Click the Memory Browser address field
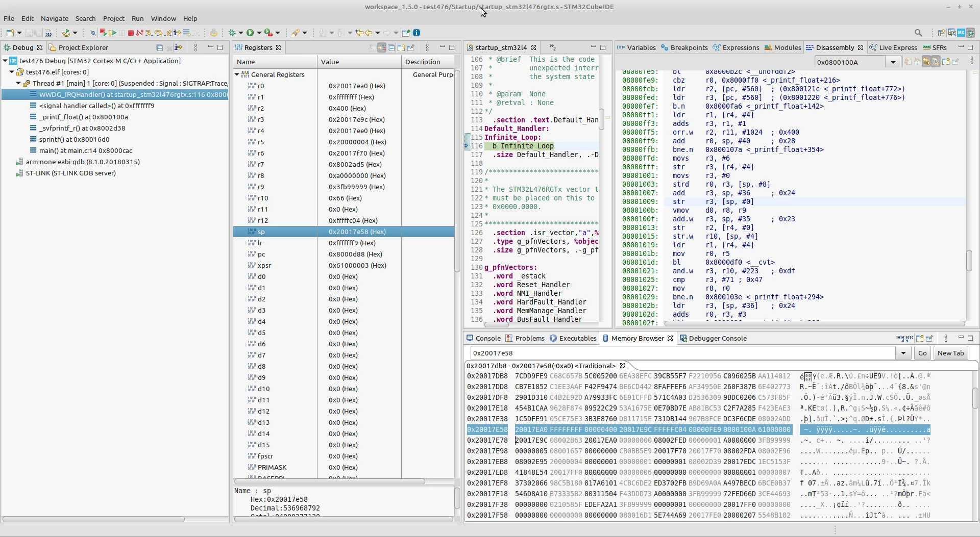This screenshot has width=980, height=537. [x=683, y=353]
